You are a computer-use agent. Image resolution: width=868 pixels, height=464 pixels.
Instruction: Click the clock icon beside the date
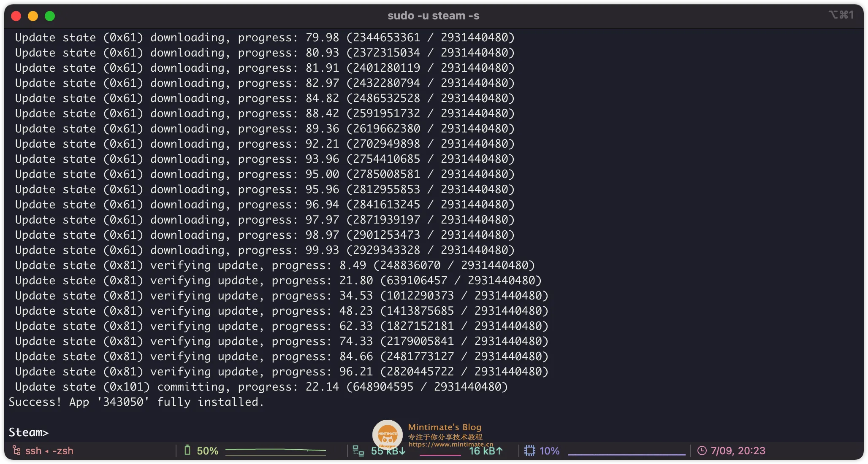702,451
